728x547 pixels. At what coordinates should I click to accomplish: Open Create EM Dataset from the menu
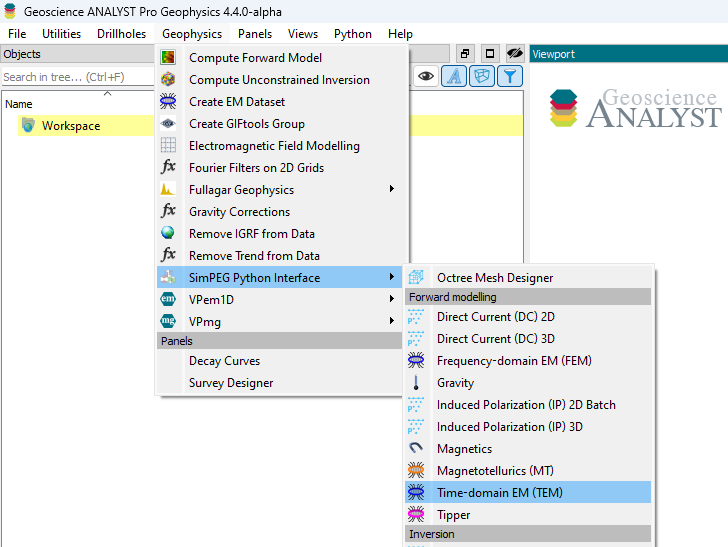tap(236, 102)
